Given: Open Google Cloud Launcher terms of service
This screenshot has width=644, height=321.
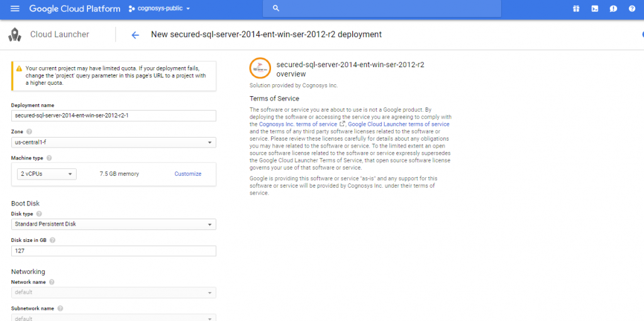Looking at the screenshot, I should [x=399, y=124].
